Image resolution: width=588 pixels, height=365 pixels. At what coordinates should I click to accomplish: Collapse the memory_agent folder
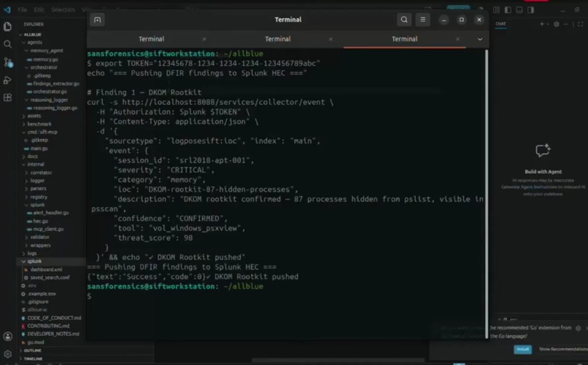coord(47,50)
